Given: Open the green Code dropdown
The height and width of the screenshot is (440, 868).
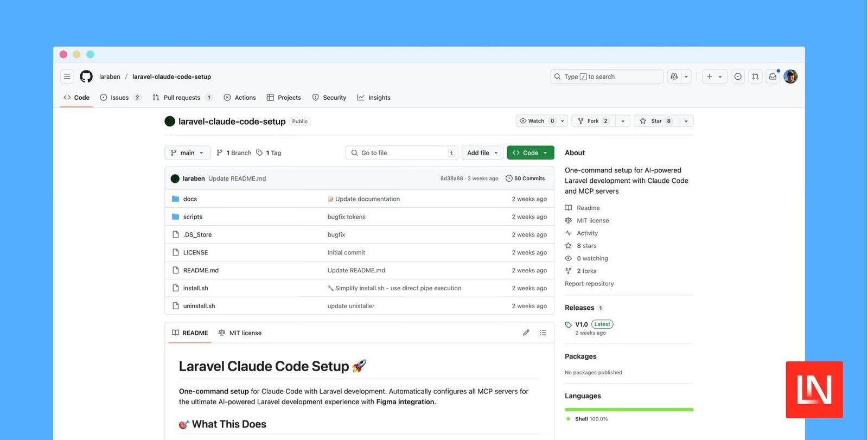Looking at the screenshot, I should point(530,153).
